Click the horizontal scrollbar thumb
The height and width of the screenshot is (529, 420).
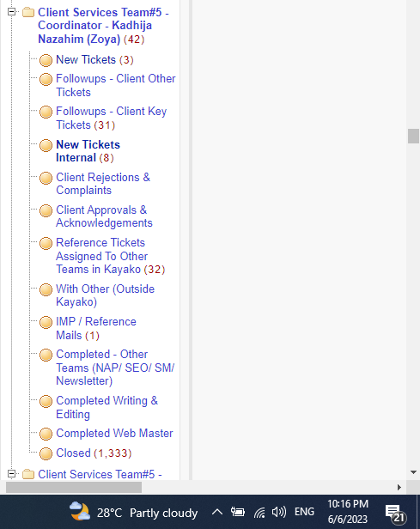pyautogui.click(x=74, y=487)
